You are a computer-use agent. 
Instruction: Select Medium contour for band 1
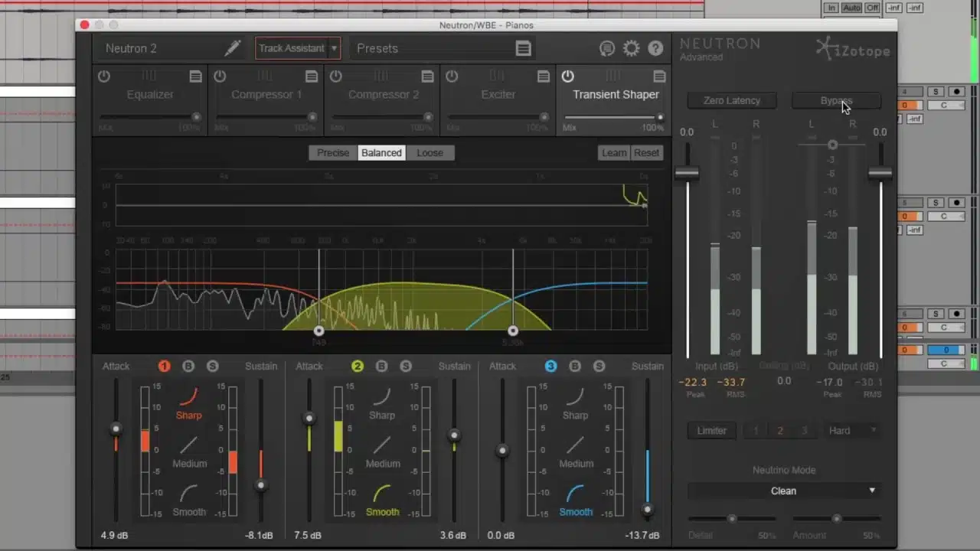pyautogui.click(x=189, y=452)
